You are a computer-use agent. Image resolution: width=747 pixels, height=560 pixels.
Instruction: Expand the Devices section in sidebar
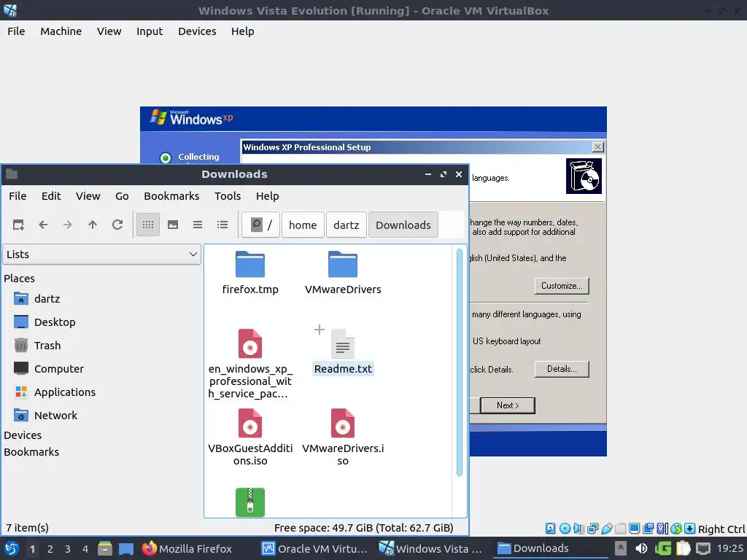point(23,435)
